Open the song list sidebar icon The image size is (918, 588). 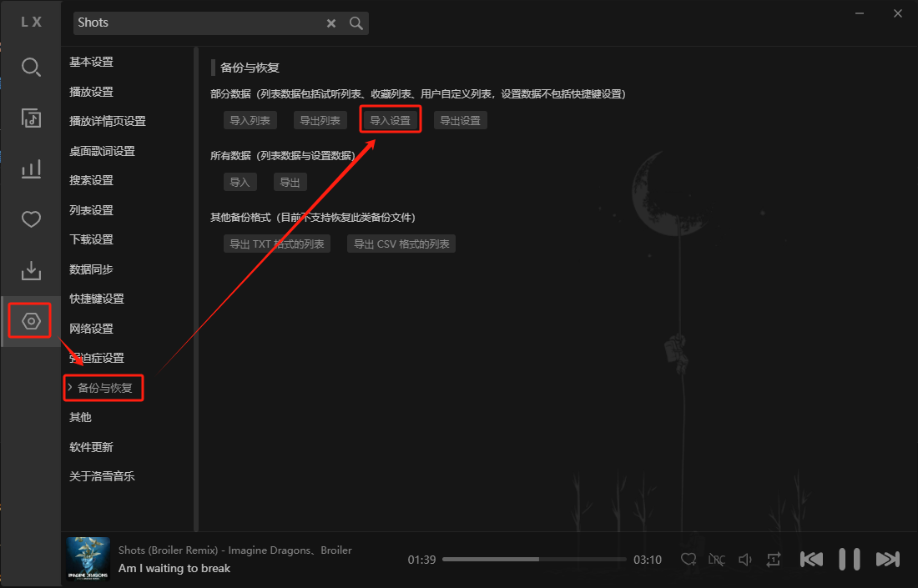(x=31, y=118)
